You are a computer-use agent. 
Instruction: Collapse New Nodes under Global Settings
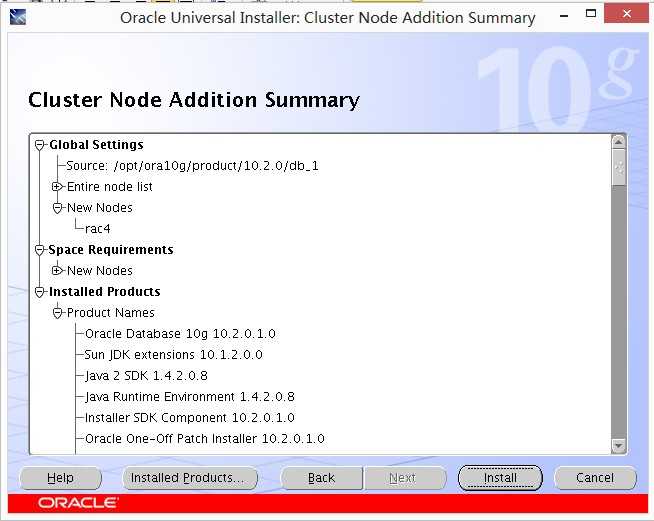58,208
